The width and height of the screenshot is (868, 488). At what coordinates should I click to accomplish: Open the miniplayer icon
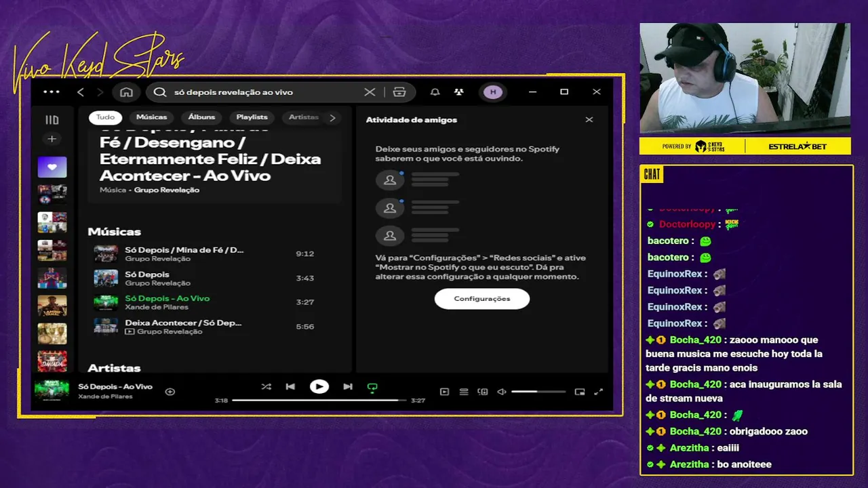(580, 391)
